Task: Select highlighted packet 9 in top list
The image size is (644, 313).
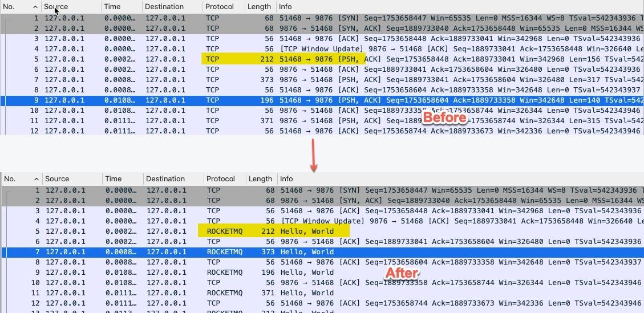Action: [x=322, y=100]
